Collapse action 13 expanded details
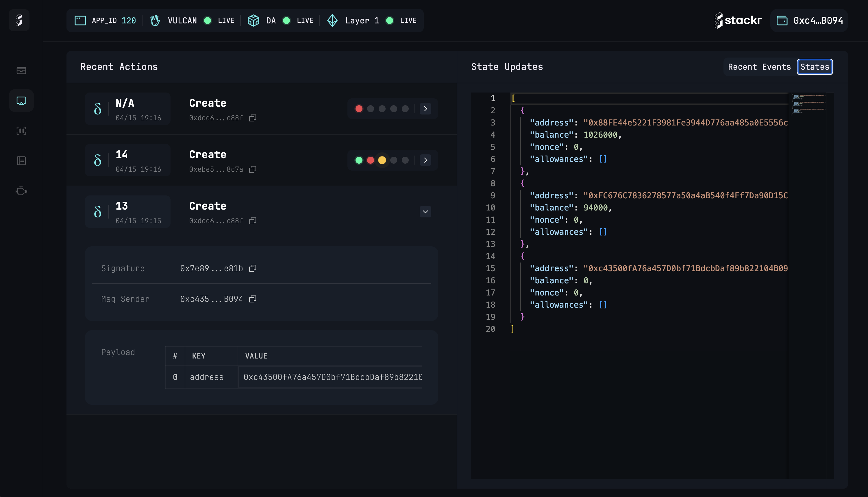Viewport: 868px width, 497px height. coord(425,211)
